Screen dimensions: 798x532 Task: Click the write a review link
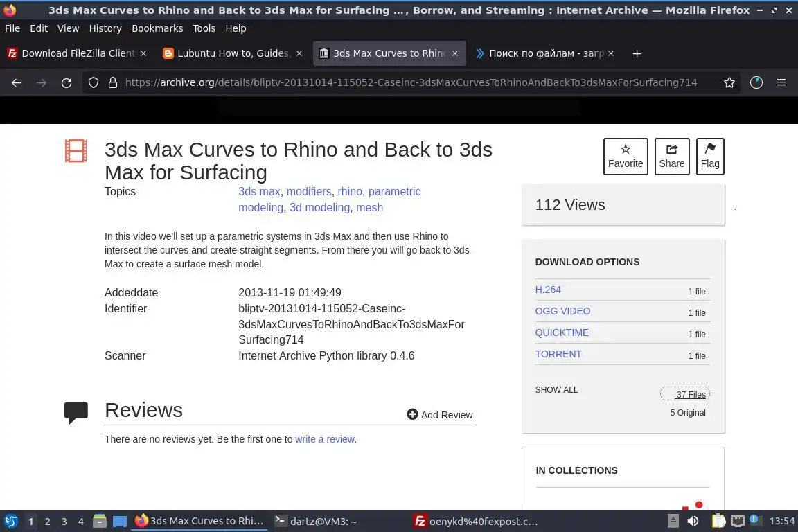325,439
